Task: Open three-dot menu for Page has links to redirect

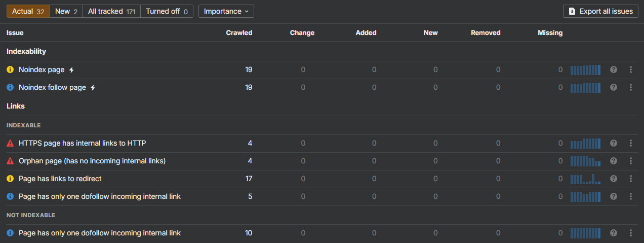Action: (630, 179)
